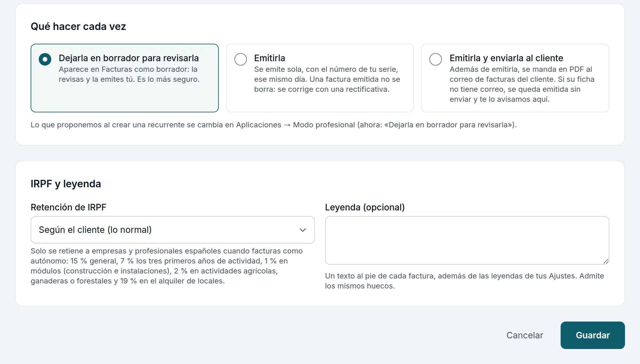The width and height of the screenshot is (640, 364).
Task: Click the 'Leyenda (opcional)' label
Action: tap(365, 207)
